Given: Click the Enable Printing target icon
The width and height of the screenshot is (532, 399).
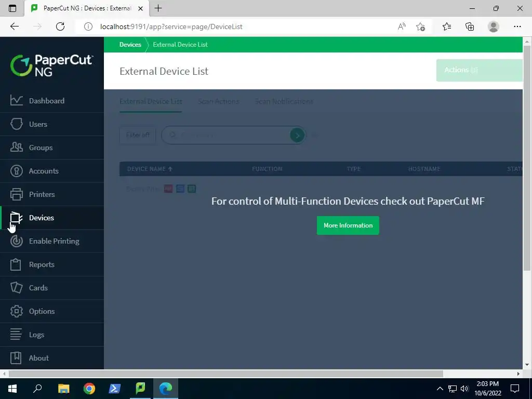Looking at the screenshot, I should (16, 241).
